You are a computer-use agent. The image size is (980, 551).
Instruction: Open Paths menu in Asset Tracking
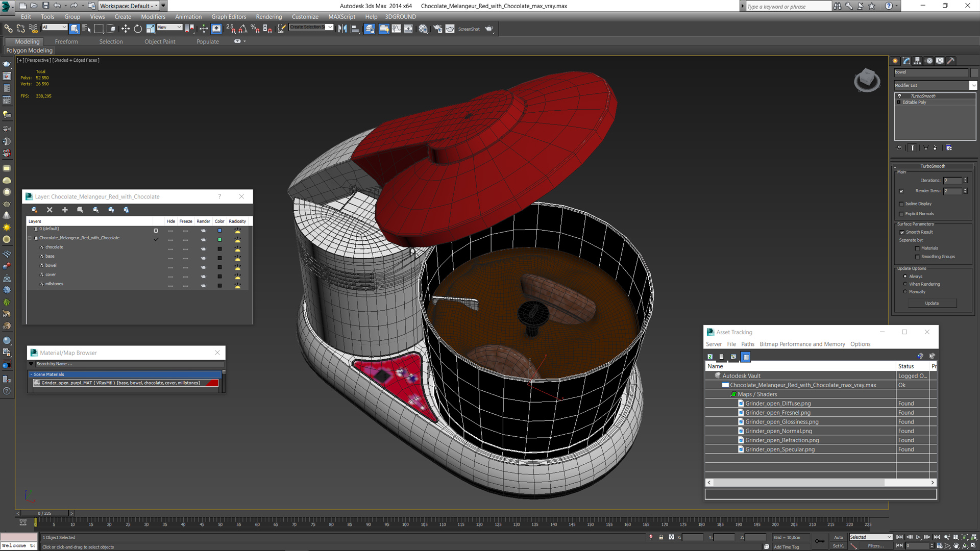748,344
